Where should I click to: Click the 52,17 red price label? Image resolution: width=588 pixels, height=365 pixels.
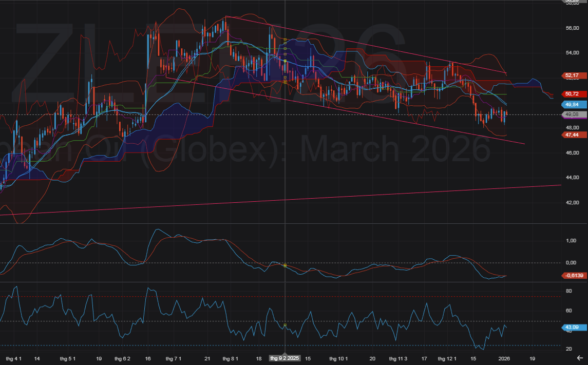coord(572,75)
